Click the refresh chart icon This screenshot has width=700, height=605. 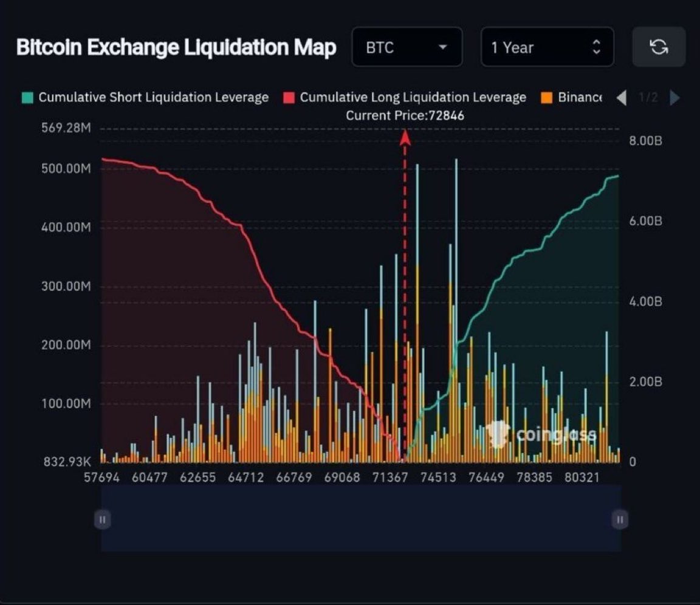pyautogui.click(x=659, y=47)
